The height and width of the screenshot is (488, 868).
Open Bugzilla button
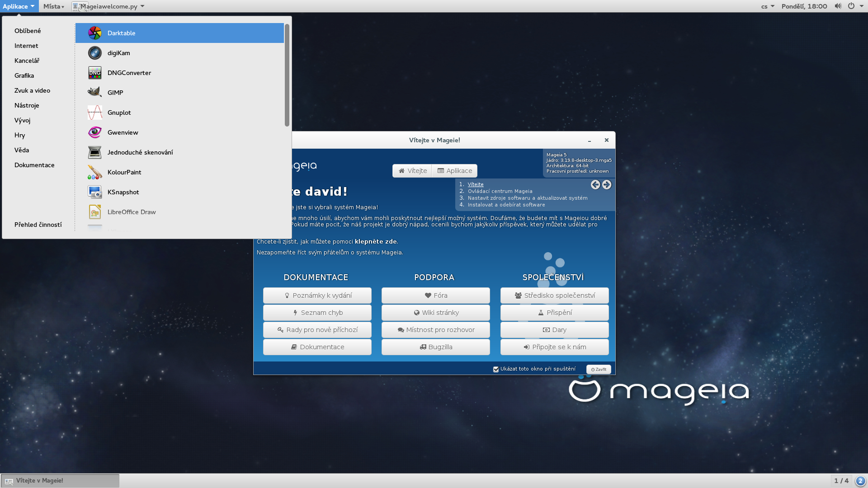[x=436, y=347]
